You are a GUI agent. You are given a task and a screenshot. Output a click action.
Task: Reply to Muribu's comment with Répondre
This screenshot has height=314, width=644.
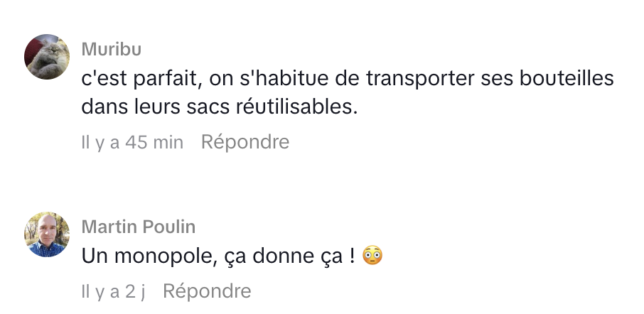[x=245, y=142]
